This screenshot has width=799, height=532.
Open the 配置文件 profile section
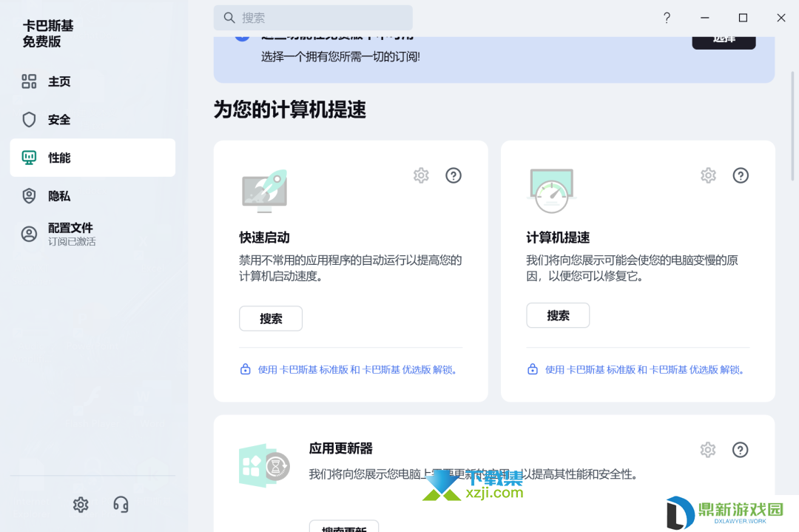pos(92,234)
